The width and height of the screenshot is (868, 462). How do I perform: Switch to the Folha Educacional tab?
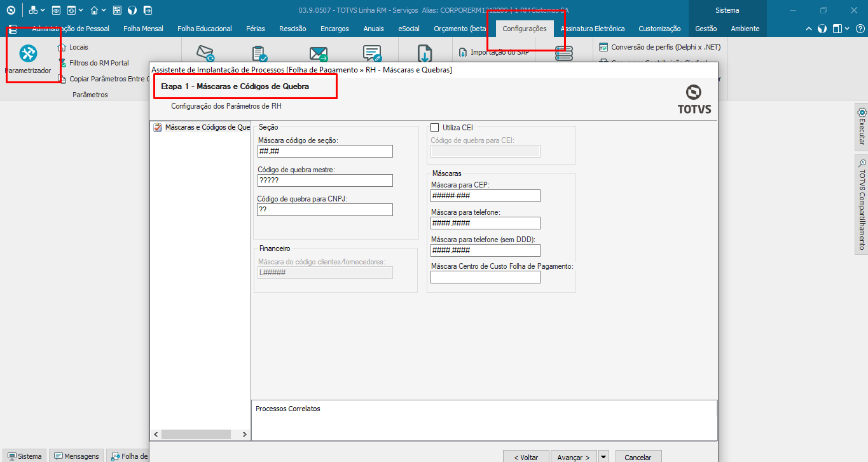click(x=205, y=29)
